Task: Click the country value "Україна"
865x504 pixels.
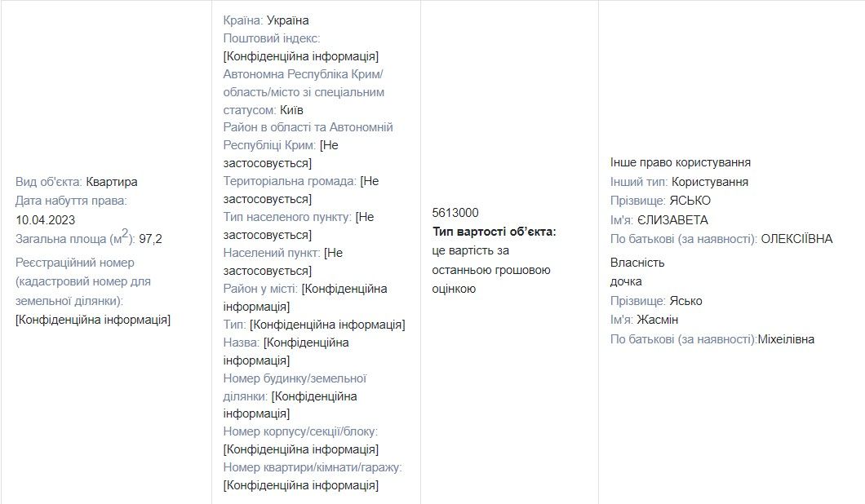Action: pyautogui.click(x=288, y=20)
